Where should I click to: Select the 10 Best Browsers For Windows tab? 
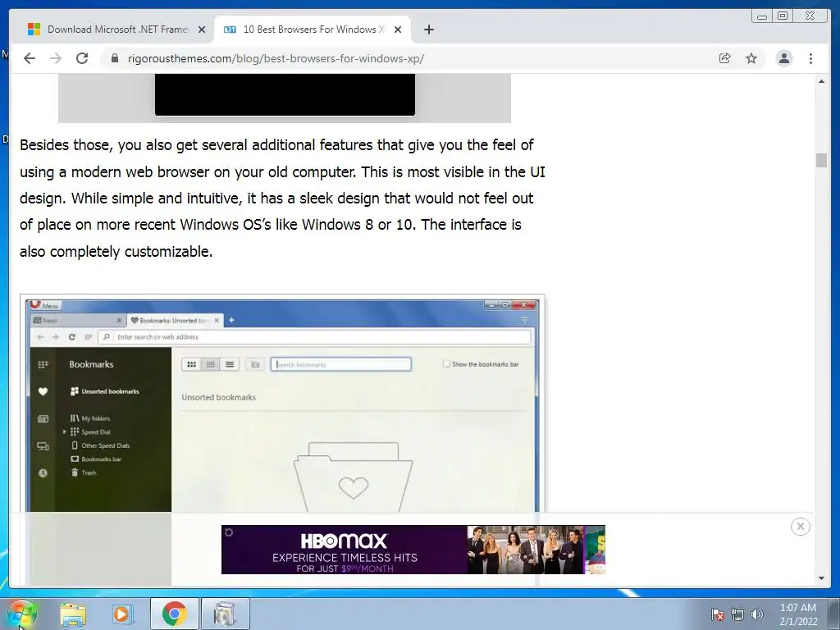pyautogui.click(x=313, y=30)
